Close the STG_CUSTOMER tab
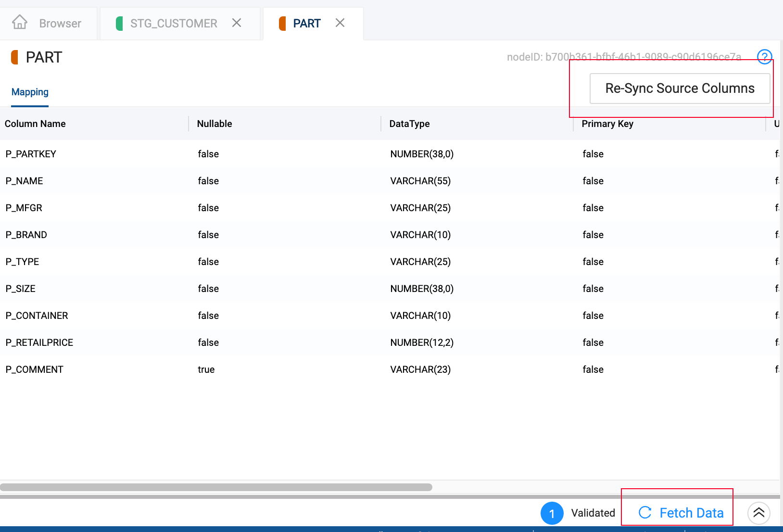 click(x=237, y=23)
